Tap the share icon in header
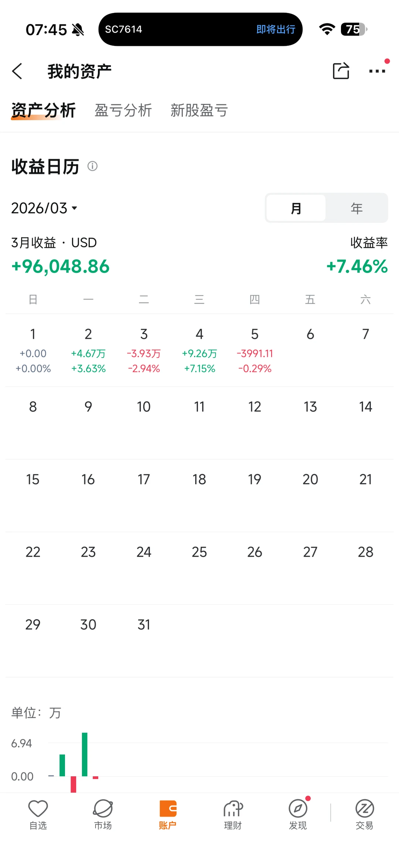Screen dimensions: 399x868 (341, 71)
